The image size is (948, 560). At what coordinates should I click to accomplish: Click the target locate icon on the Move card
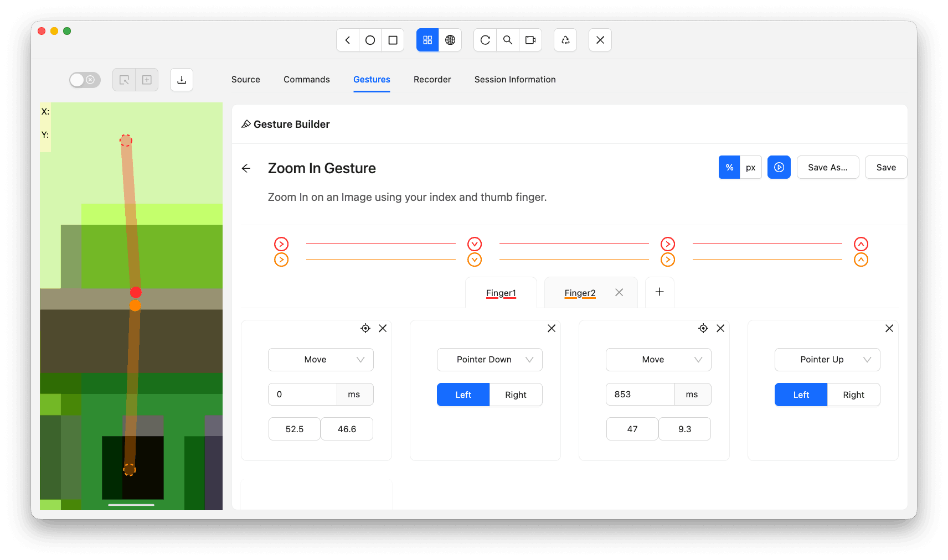pos(365,328)
